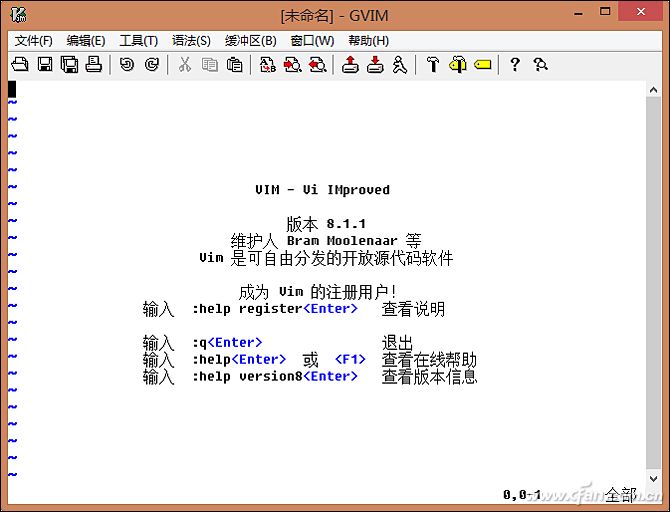Open the Find and Replace tool
670x512 pixels.
(267, 65)
